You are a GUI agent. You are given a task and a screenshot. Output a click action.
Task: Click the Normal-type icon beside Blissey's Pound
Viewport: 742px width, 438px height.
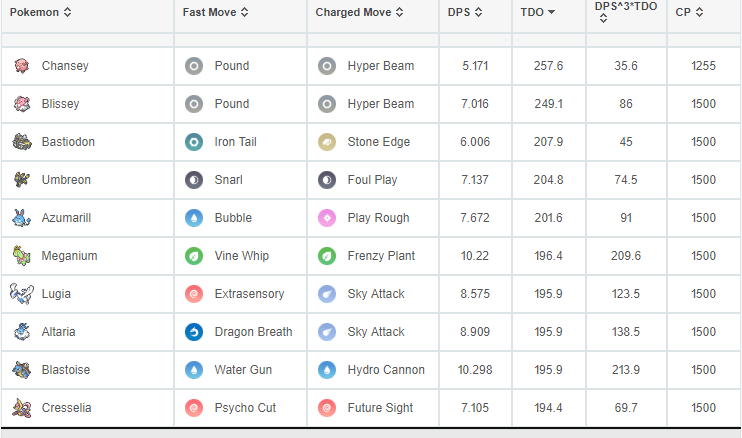pos(194,104)
